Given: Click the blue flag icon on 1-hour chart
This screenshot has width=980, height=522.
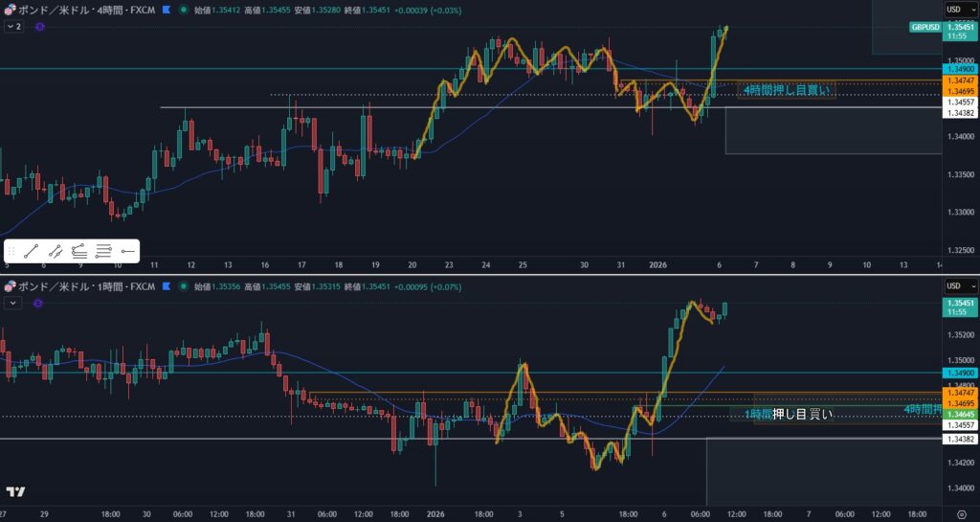Looking at the screenshot, I should point(167,286).
